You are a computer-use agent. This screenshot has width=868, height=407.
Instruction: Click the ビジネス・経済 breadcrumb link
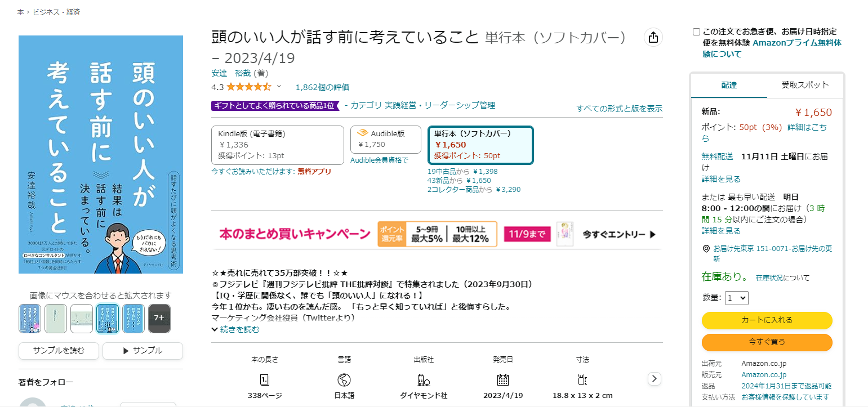coord(56,12)
